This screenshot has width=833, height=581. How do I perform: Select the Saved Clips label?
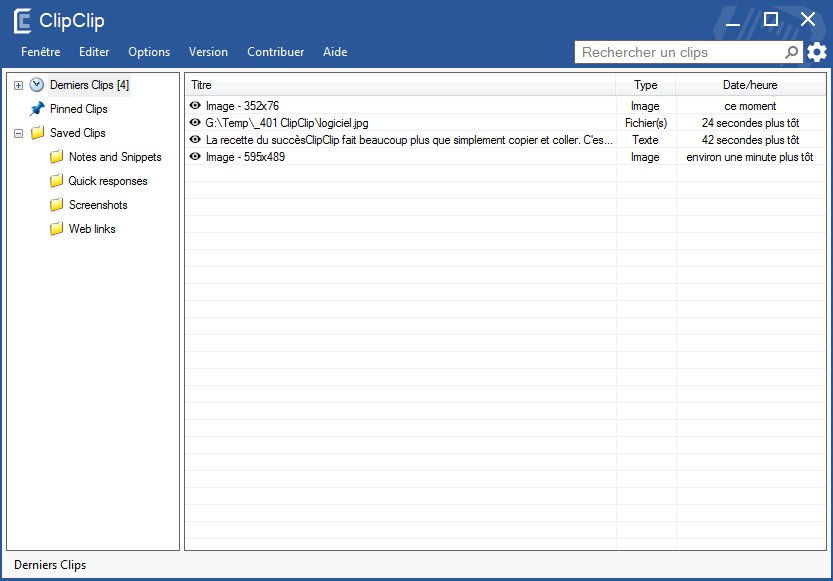tap(78, 133)
